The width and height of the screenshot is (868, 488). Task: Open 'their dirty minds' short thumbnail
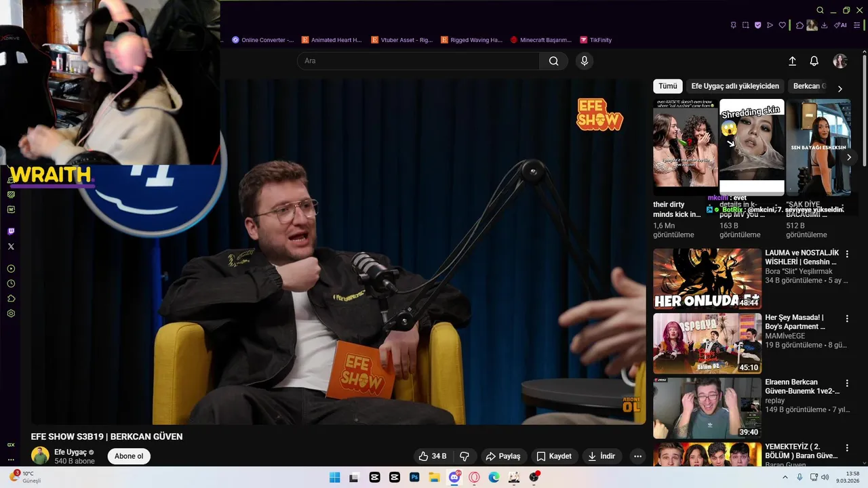(684, 147)
